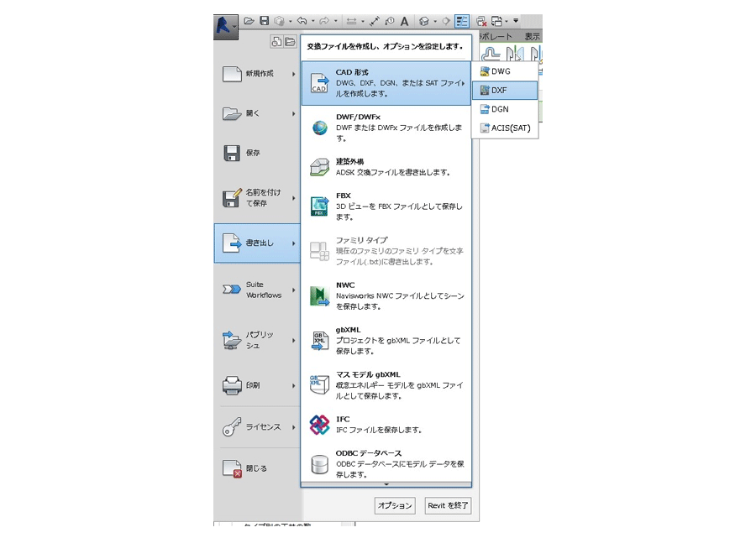Select the Tag by Category tool
The image size is (756, 538).
pyautogui.click(x=390, y=21)
